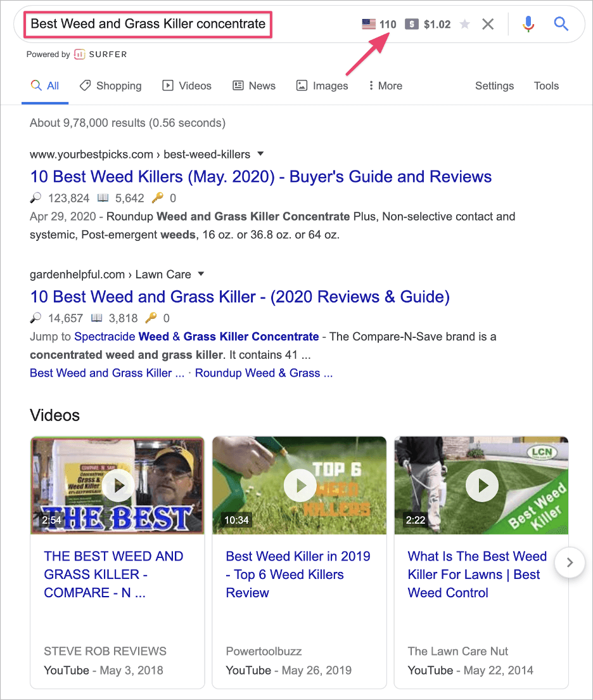
Task: Click the voice search microphone icon
Action: tap(528, 23)
